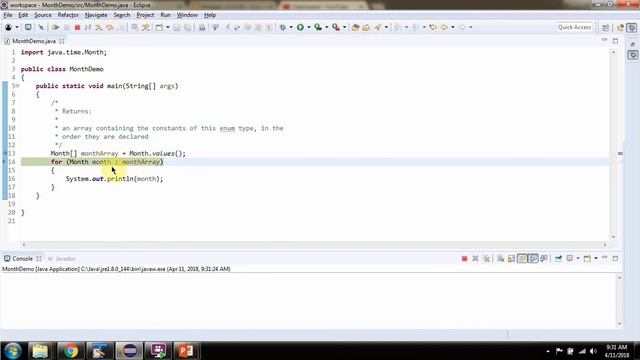Maximize the editor area button
640x360 pixels.
[x=615, y=41]
